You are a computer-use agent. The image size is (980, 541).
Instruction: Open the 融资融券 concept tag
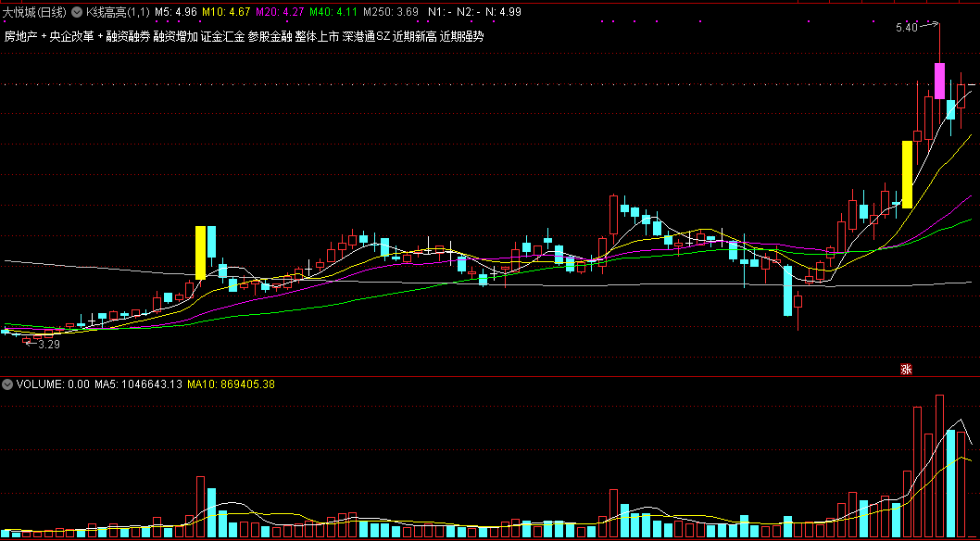point(128,36)
